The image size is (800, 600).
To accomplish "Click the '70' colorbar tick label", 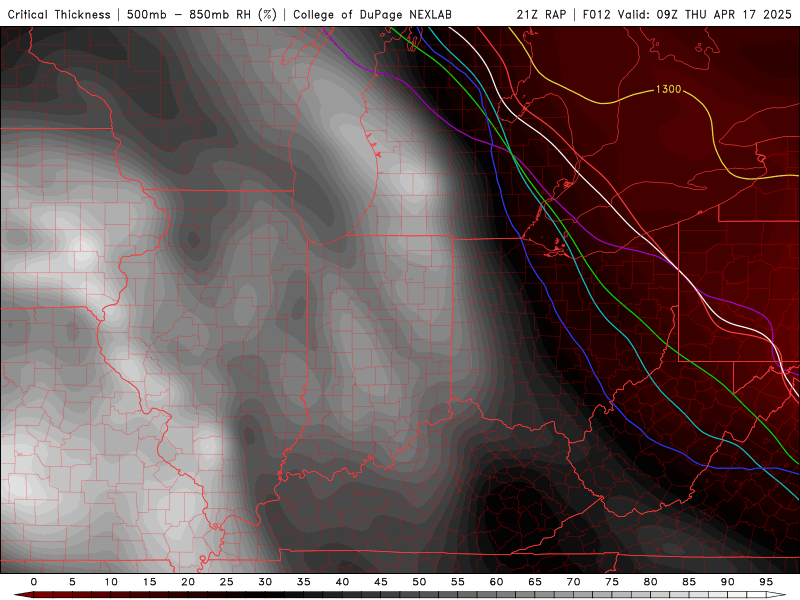I will tap(573, 582).
